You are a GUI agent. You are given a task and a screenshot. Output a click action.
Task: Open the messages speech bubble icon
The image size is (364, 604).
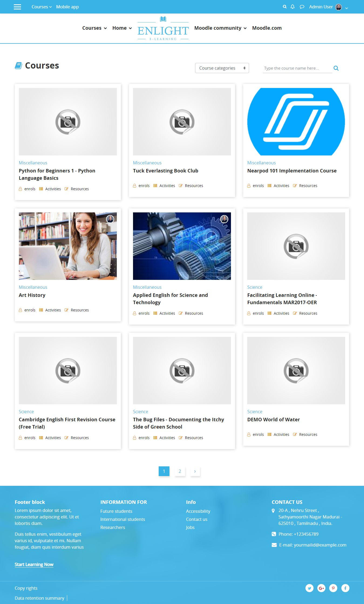click(x=302, y=7)
